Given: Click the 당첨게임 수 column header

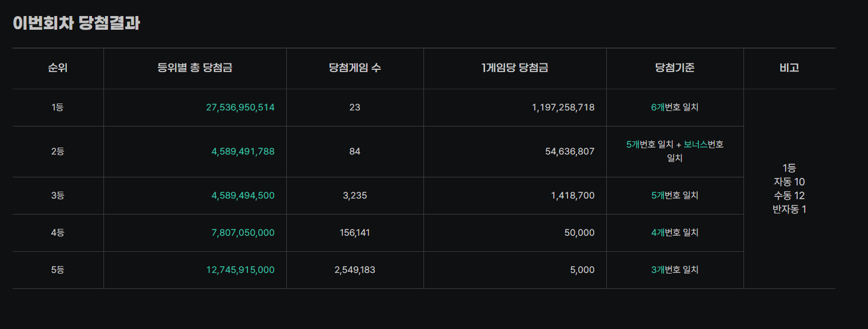Looking at the screenshot, I should (355, 68).
